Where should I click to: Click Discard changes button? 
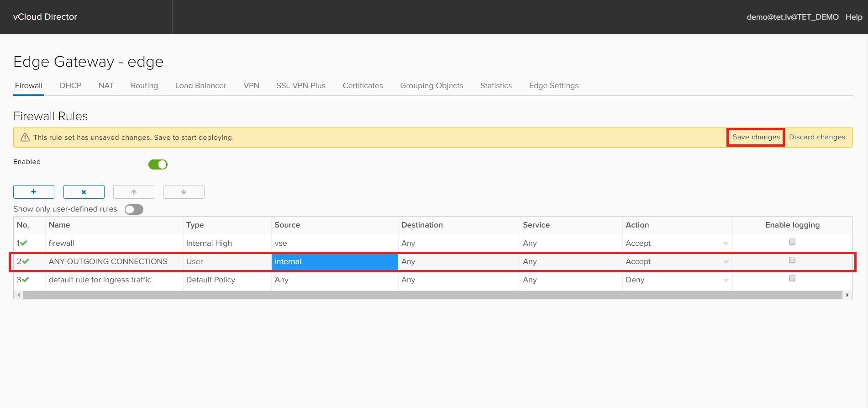817,137
